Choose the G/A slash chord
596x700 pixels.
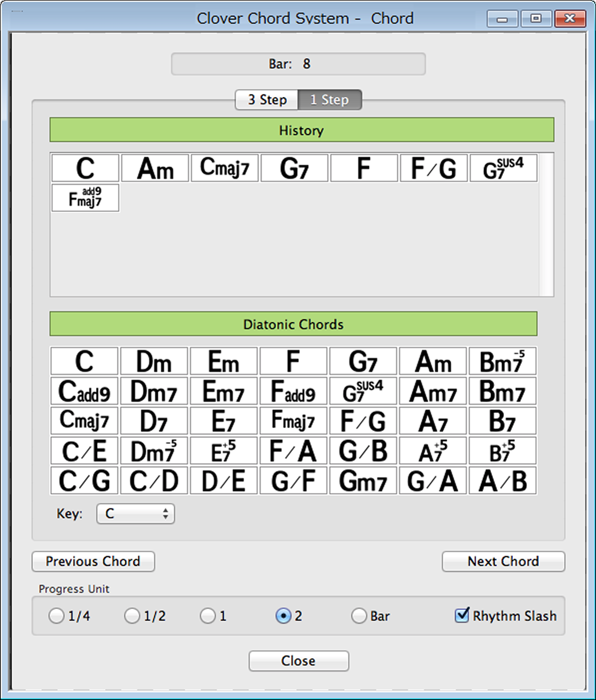(433, 480)
